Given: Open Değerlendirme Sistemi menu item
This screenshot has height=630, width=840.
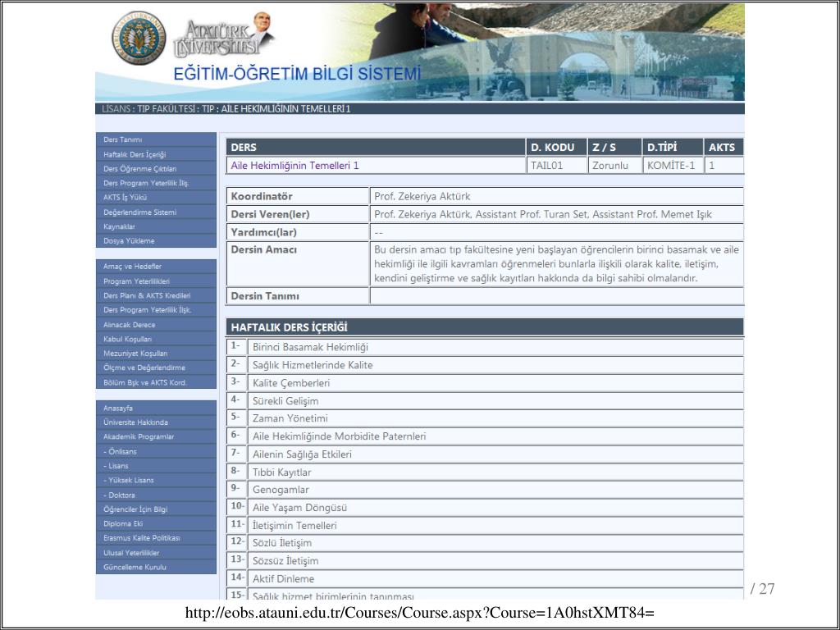Looking at the screenshot, I should point(156,212).
